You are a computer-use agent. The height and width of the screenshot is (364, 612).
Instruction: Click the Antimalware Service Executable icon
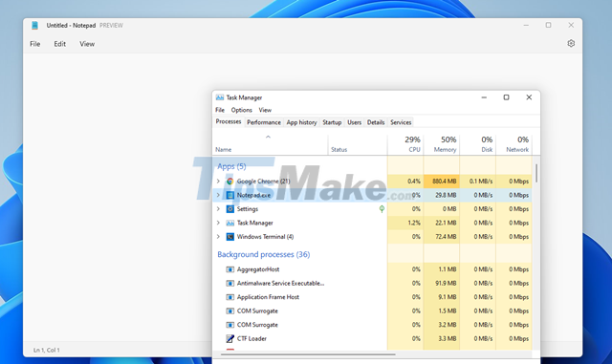click(x=229, y=283)
